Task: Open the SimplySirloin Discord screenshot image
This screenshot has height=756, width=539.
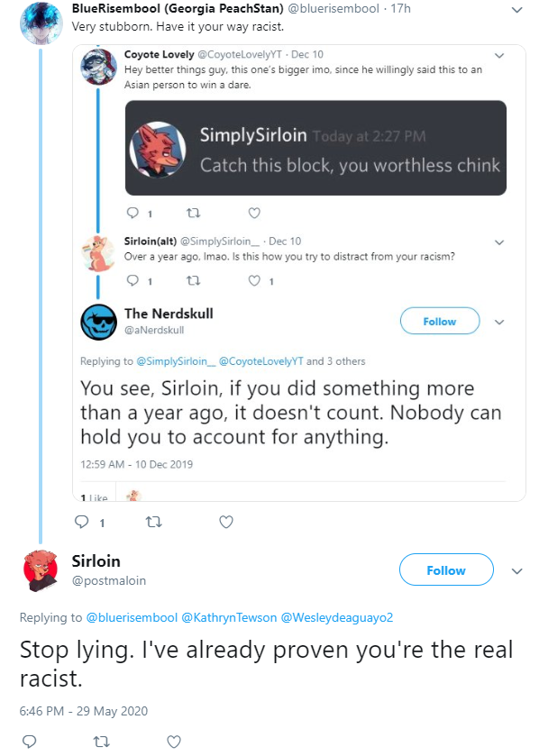Action: tap(315, 148)
